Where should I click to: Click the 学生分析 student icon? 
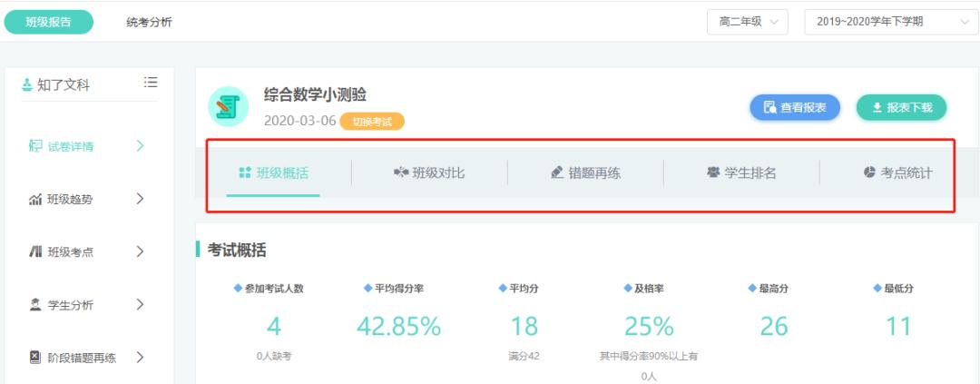(x=35, y=305)
